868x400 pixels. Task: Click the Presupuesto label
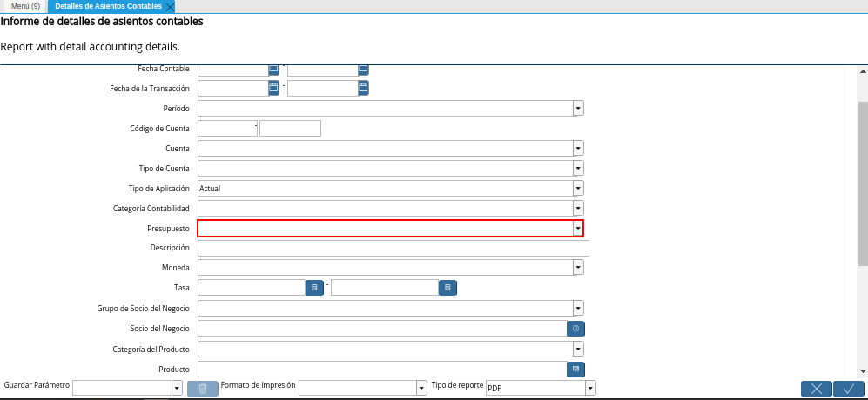click(x=168, y=228)
